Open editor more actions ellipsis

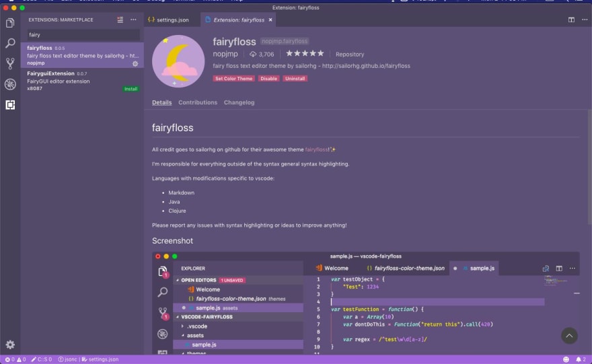[x=585, y=20]
